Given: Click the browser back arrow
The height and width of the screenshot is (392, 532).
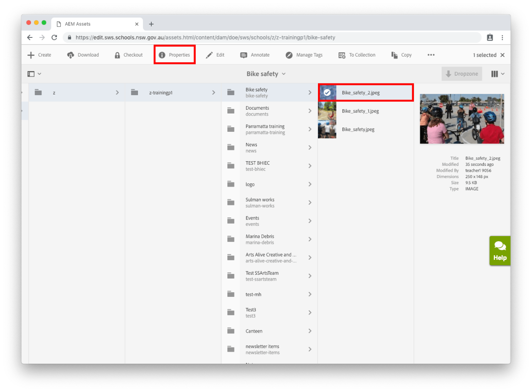Looking at the screenshot, I should point(30,37).
